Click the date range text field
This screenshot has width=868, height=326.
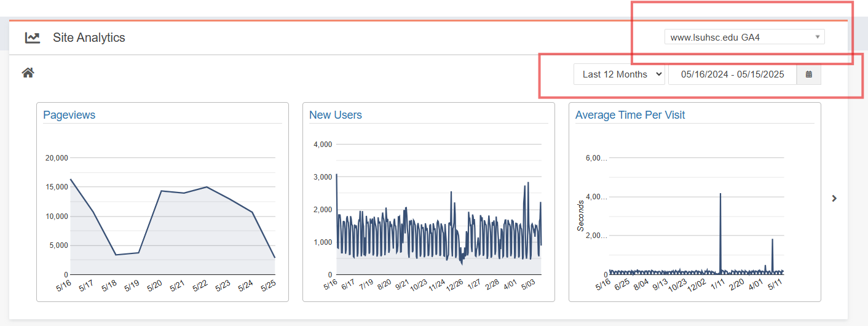pos(732,74)
